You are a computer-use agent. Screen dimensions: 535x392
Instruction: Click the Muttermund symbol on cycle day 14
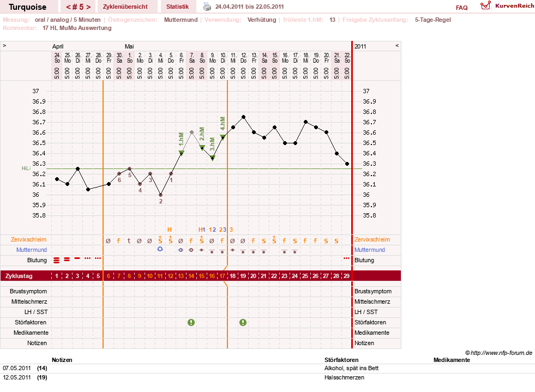point(191,250)
